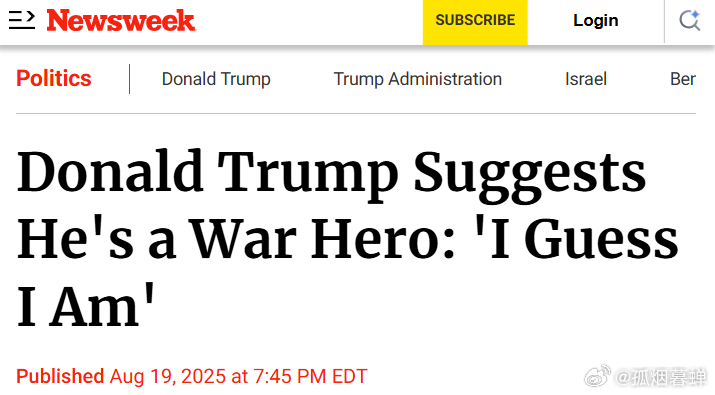This screenshot has height=395, width=715.
Task: Open the hamburger navigation menu
Action: (x=21, y=21)
